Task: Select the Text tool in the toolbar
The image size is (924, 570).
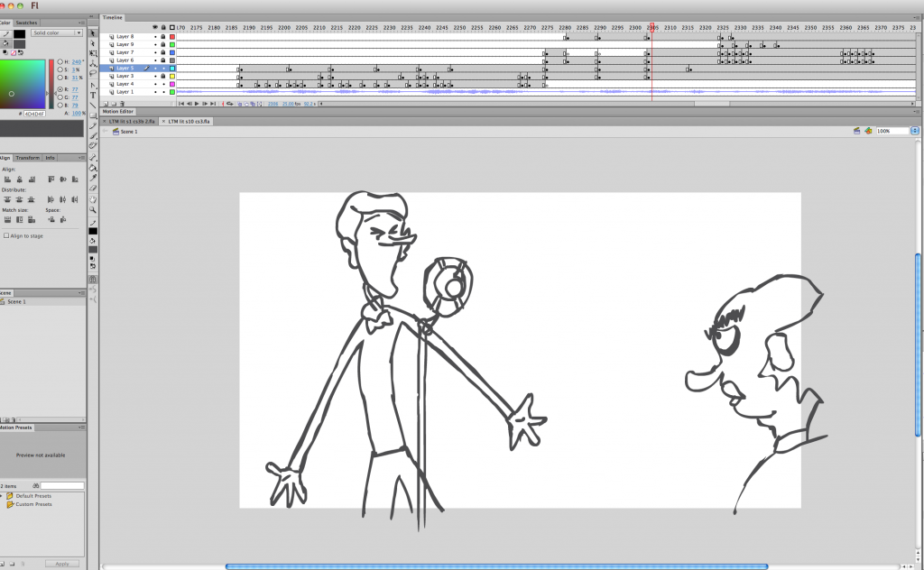Action: [94, 95]
